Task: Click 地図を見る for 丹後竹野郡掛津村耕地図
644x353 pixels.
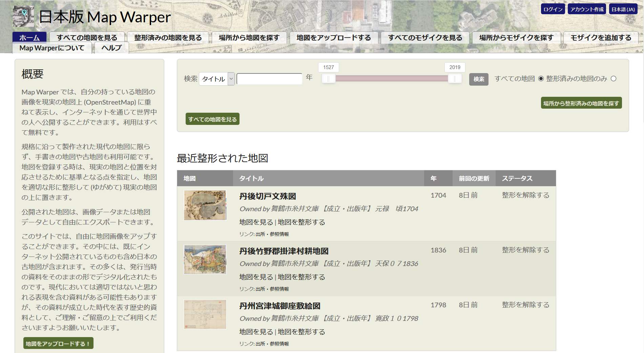Action: pyautogui.click(x=256, y=277)
